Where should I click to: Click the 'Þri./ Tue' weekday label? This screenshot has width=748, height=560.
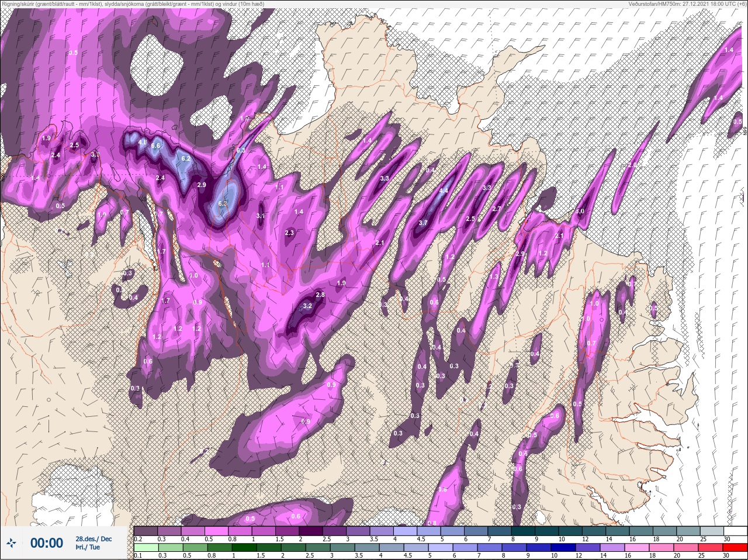coord(88,548)
